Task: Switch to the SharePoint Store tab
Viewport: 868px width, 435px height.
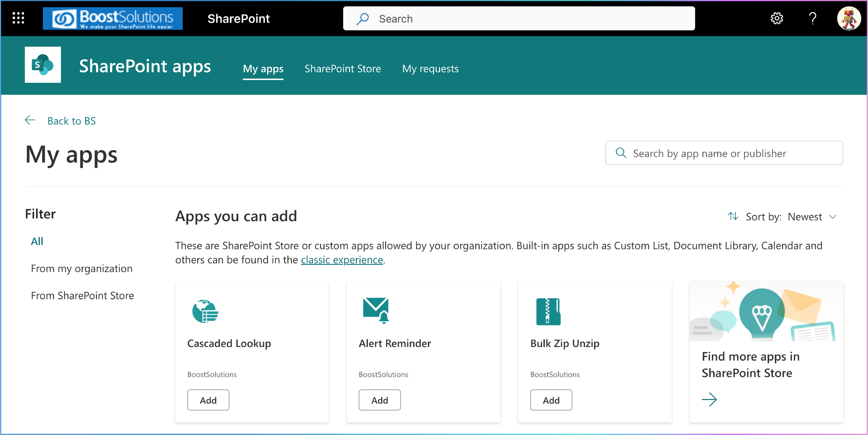Action: coord(343,69)
